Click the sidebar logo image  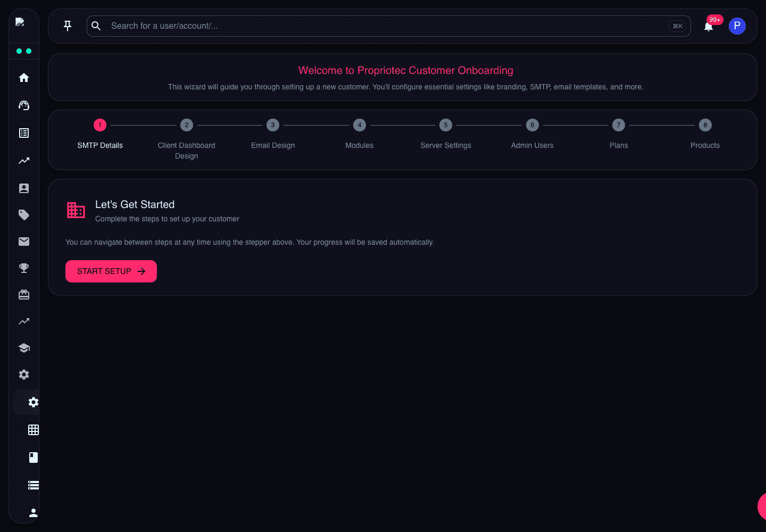tap(20, 22)
